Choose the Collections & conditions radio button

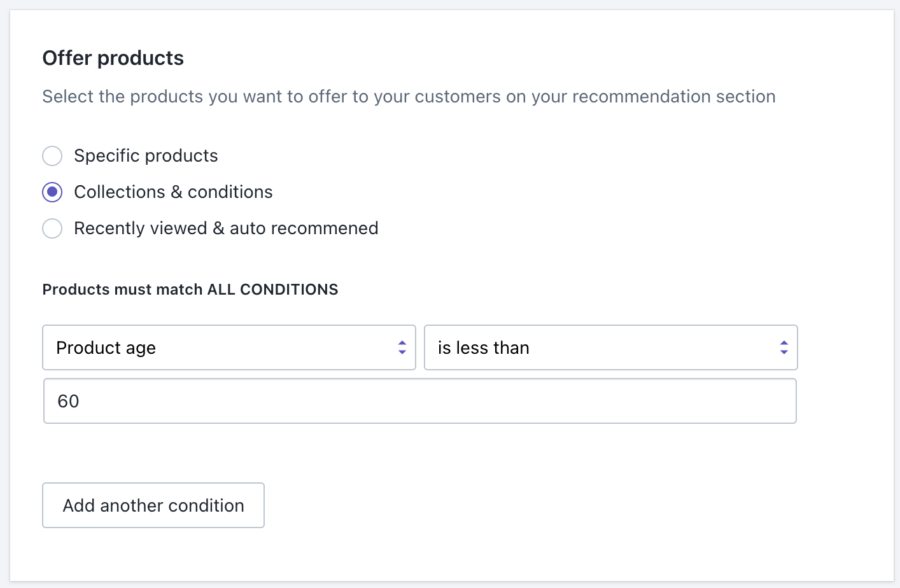[x=52, y=192]
